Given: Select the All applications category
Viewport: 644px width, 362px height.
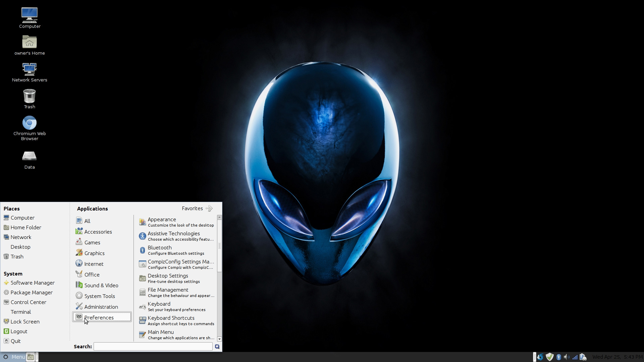Looking at the screenshot, I should click(102, 221).
